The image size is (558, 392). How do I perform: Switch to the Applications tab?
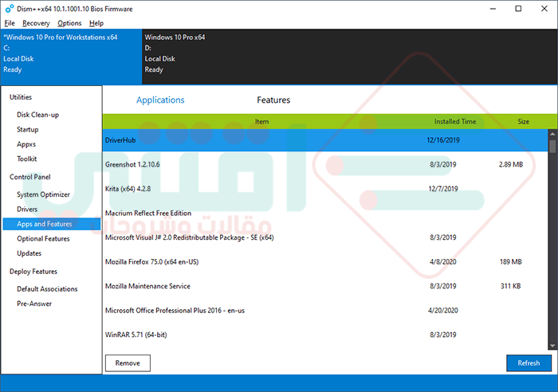[x=160, y=100]
